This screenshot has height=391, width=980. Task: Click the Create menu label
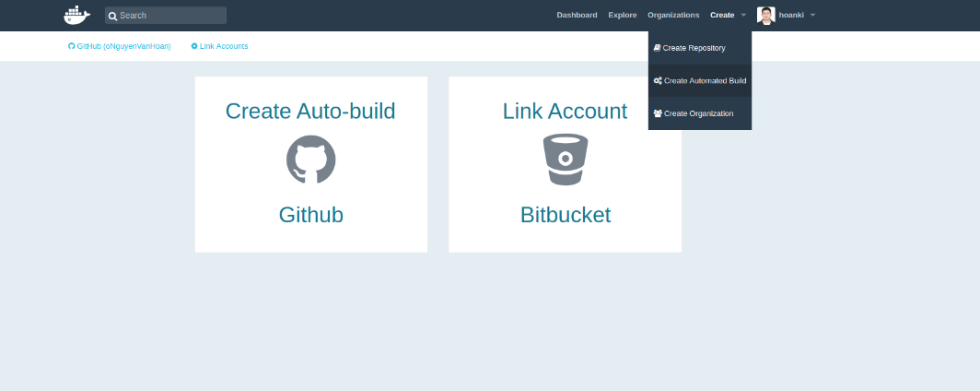pos(722,15)
